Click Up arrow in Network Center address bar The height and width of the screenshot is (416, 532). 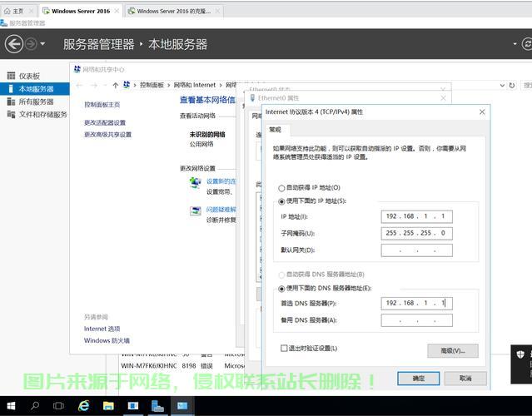pyautogui.click(x=116, y=85)
